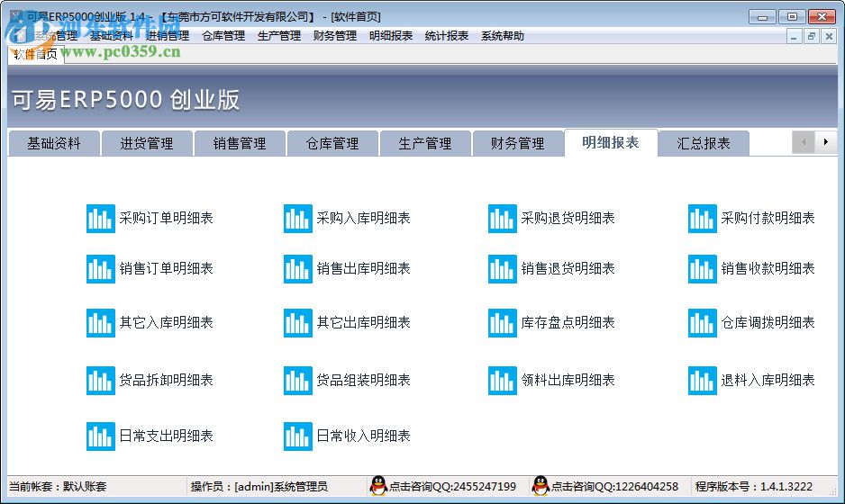Image resolution: width=845 pixels, height=504 pixels.
Task: Open the 退料入库明细表 report icon
Action: 702,380
